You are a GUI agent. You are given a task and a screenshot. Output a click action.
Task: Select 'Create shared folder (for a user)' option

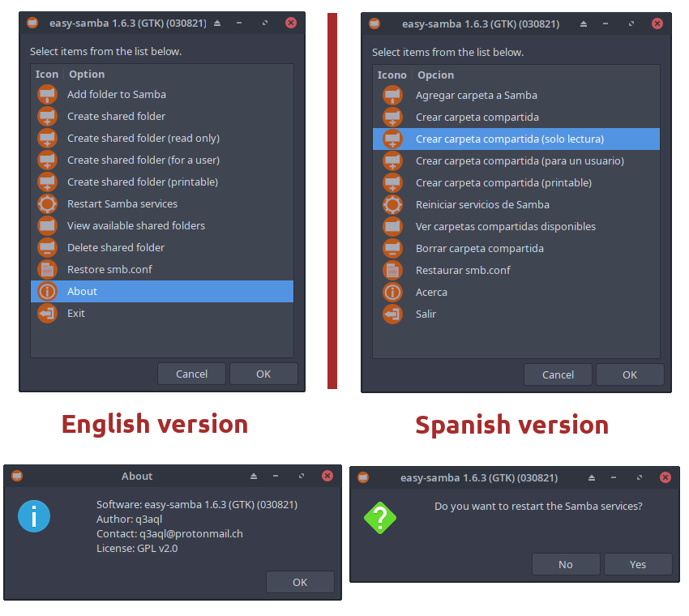point(162,160)
